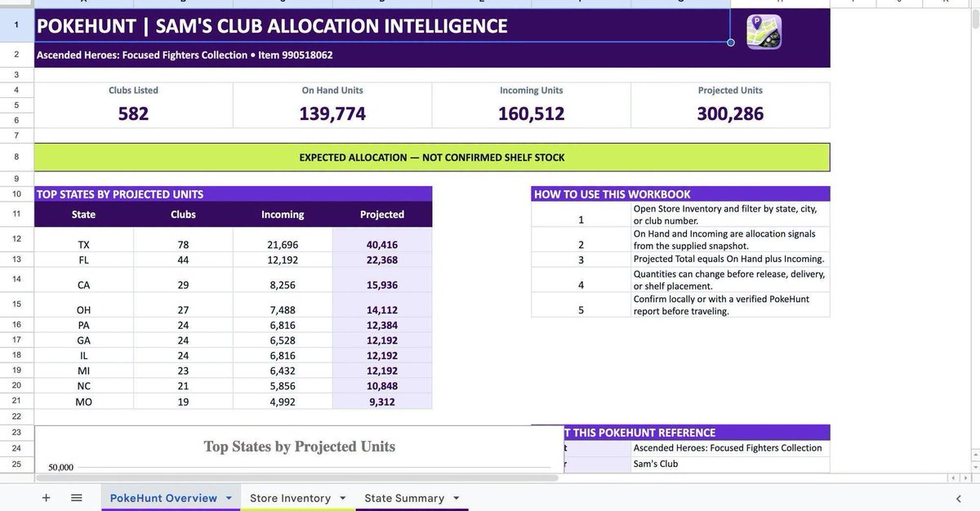Open State Summary tab dropdown arrow
This screenshot has width=980, height=511.
pos(456,498)
